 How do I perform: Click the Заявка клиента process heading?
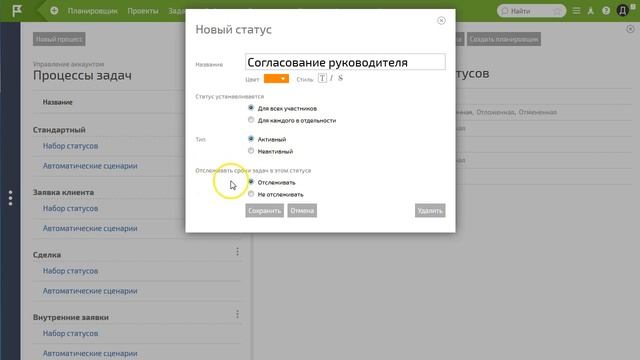[63, 192]
